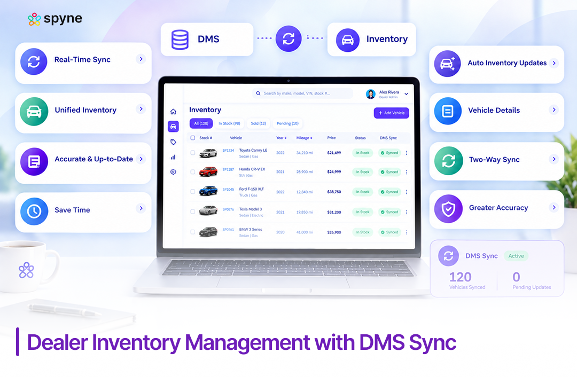Expand the Auto Inventory Updates chevron
The height and width of the screenshot is (392, 577).
tap(554, 63)
